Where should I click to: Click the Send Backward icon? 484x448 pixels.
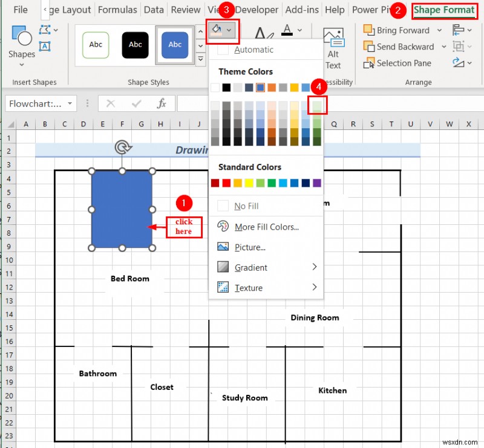(369, 47)
